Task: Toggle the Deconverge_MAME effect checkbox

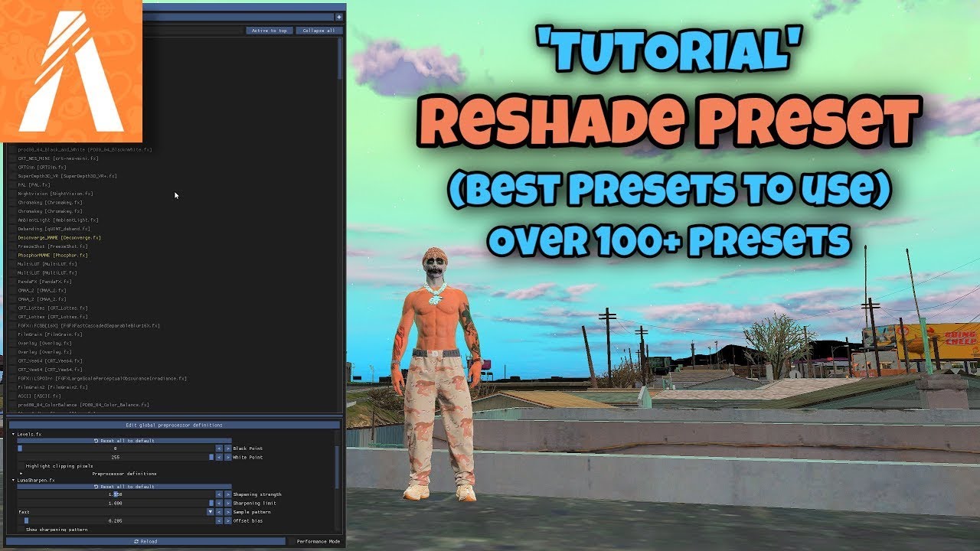Action: tap(11, 237)
